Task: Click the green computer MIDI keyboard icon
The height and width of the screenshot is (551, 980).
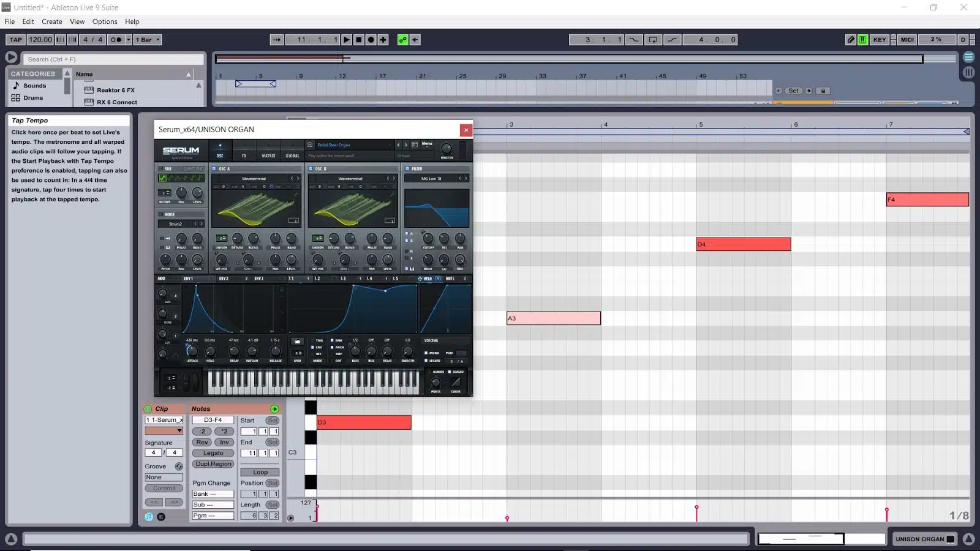Action: click(862, 39)
